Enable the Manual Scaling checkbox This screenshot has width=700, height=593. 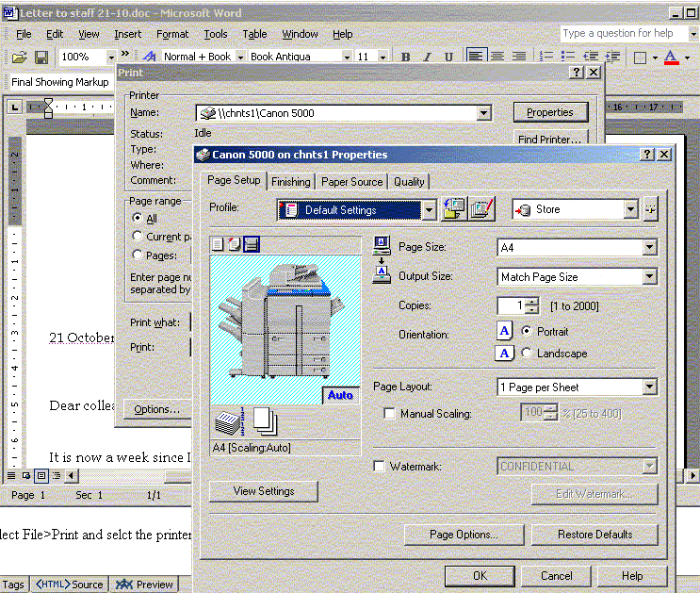(389, 414)
